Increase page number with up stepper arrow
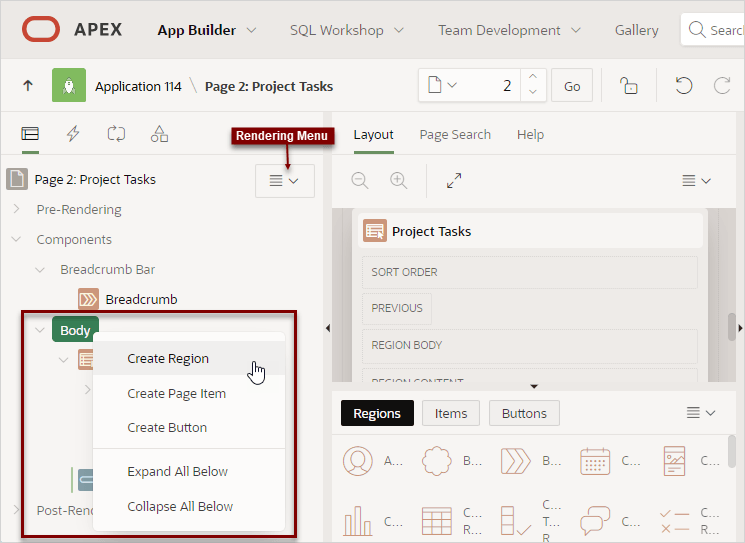The image size is (745, 543). click(533, 76)
